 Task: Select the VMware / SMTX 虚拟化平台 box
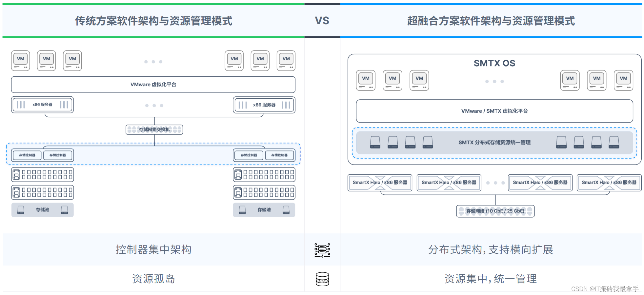coord(494,111)
